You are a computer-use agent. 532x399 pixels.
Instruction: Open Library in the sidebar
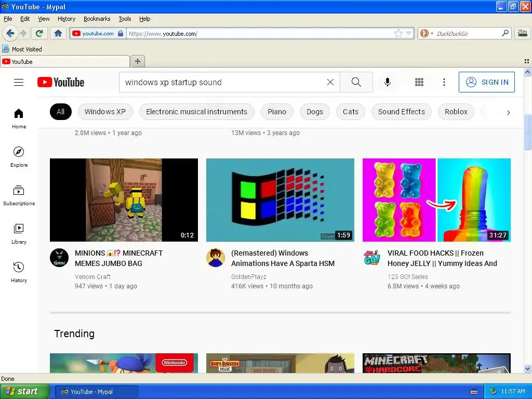19,234
